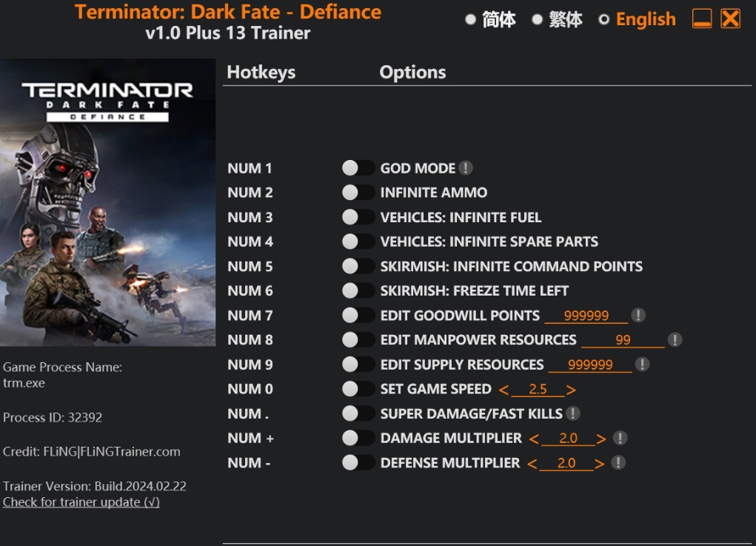Increase defense multiplier with the right arrow
This screenshot has width=756, height=546.
coord(599,464)
